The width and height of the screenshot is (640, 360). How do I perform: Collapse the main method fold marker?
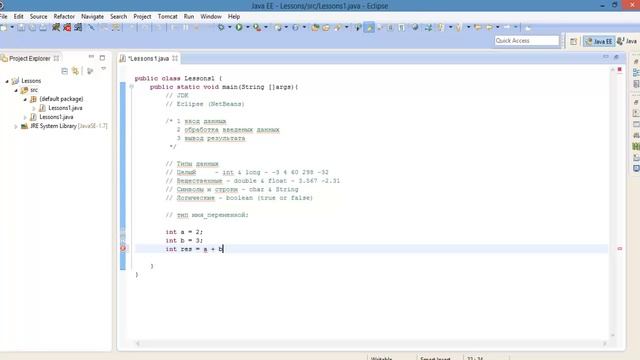point(131,87)
